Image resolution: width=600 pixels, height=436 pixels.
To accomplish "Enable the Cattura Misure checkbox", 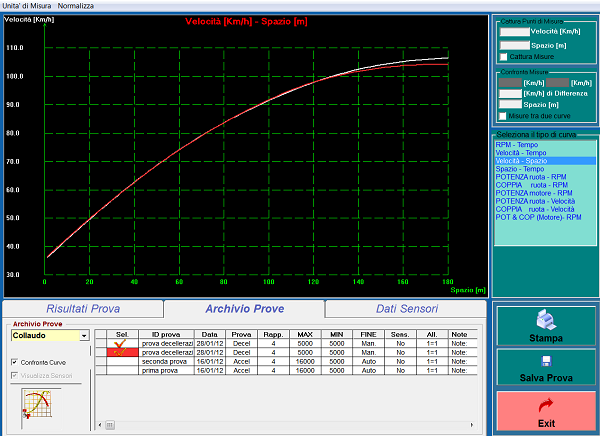I will pos(504,57).
